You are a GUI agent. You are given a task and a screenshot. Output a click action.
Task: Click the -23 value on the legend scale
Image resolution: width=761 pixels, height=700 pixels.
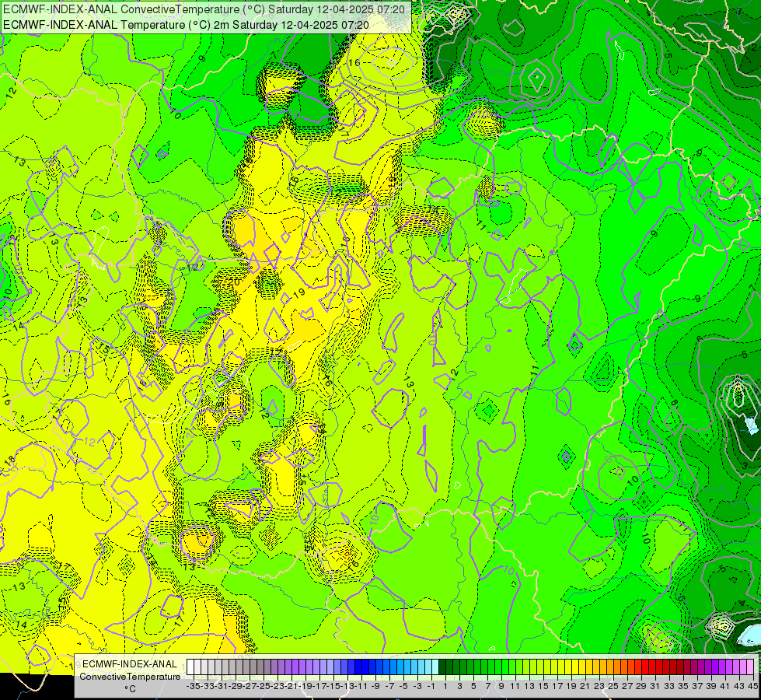pyautogui.click(x=278, y=686)
